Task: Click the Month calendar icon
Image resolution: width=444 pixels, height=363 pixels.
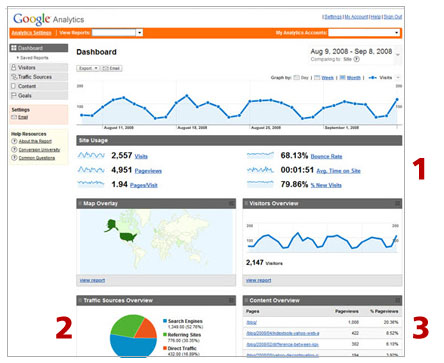Action: coord(342,78)
